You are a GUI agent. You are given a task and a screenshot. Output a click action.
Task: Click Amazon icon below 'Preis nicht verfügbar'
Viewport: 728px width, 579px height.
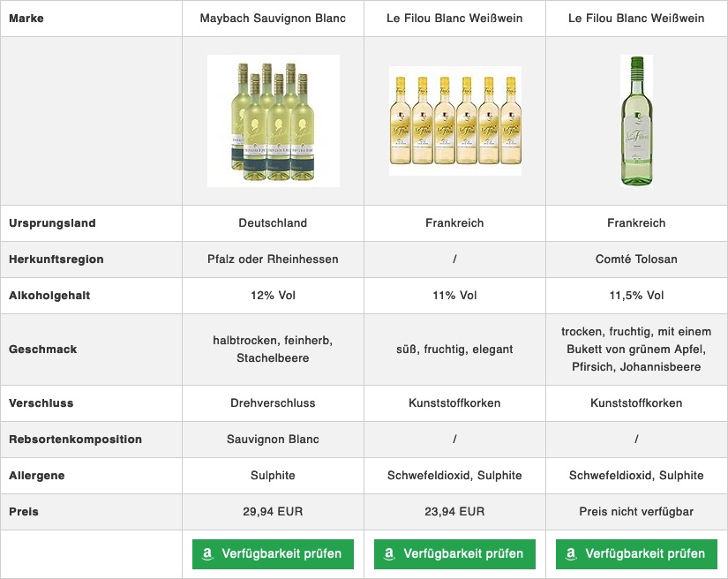[571, 554]
